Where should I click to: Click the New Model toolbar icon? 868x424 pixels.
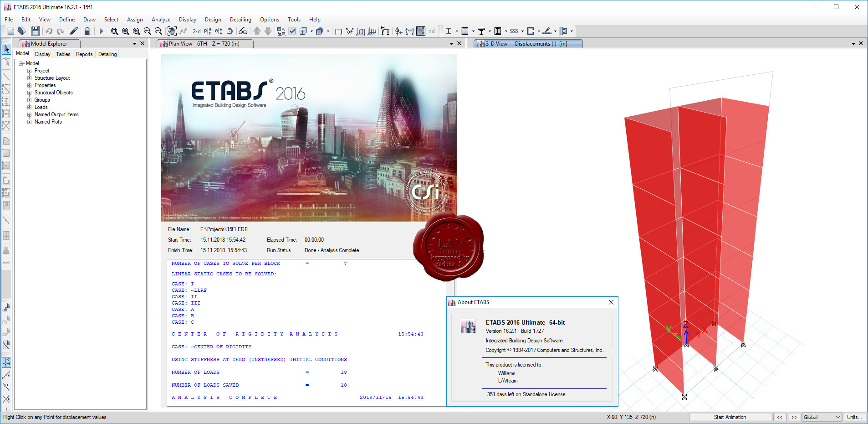coord(11,31)
